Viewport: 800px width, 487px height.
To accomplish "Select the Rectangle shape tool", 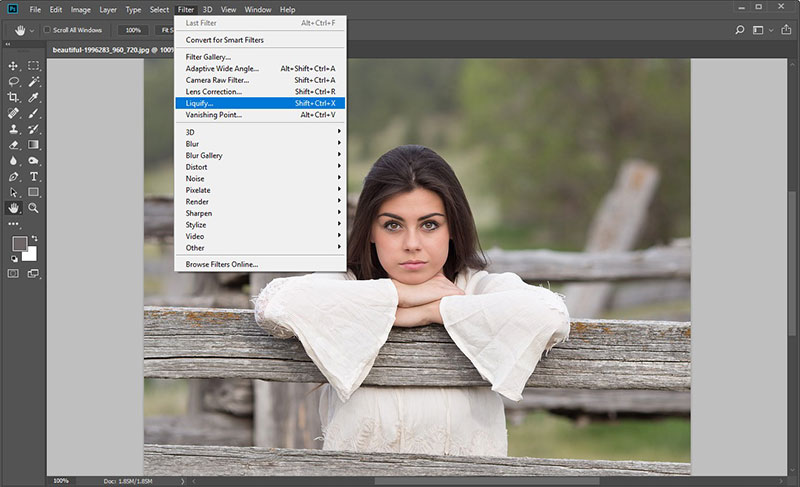I will tap(33, 192).
